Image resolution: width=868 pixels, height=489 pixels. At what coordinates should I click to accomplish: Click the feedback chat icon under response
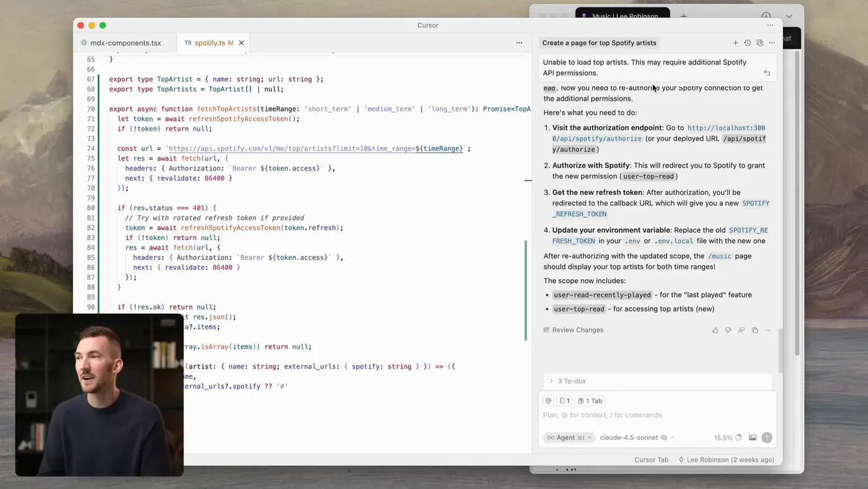tap(742, 330)
